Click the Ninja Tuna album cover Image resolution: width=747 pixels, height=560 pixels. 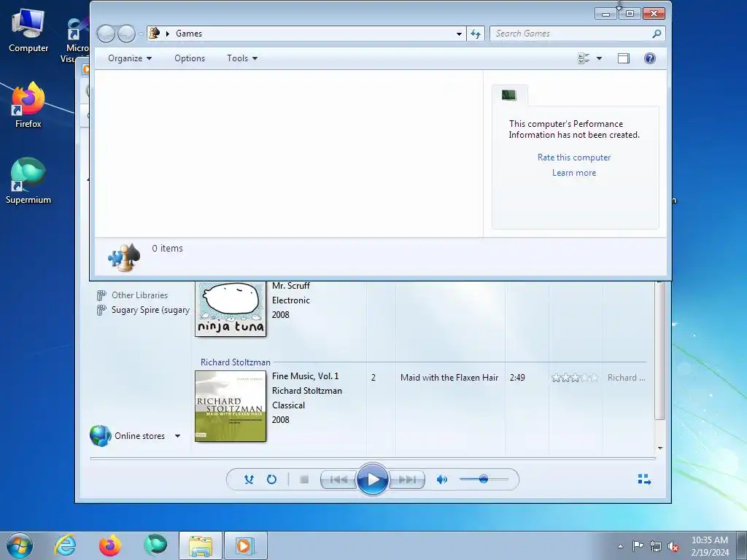tap(231, 308)
